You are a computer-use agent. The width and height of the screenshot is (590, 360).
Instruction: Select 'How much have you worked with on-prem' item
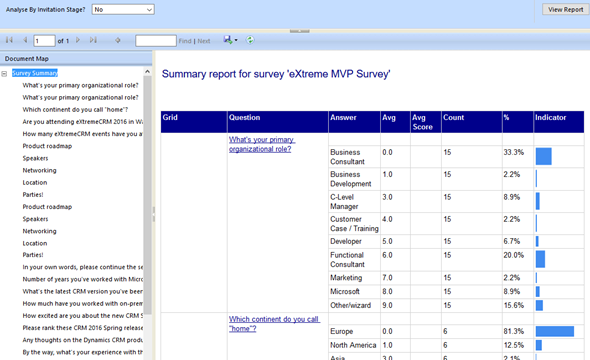click(82, 304)
